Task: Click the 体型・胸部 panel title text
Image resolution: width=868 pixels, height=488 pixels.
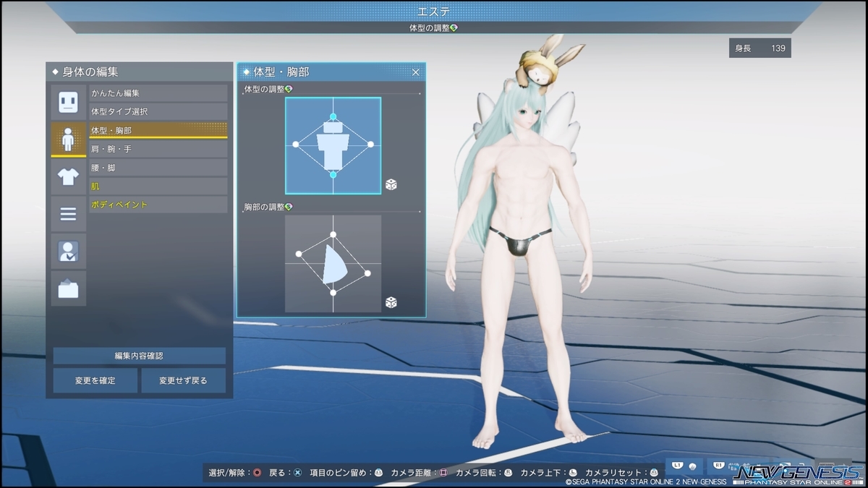Action: coord(281,72)
